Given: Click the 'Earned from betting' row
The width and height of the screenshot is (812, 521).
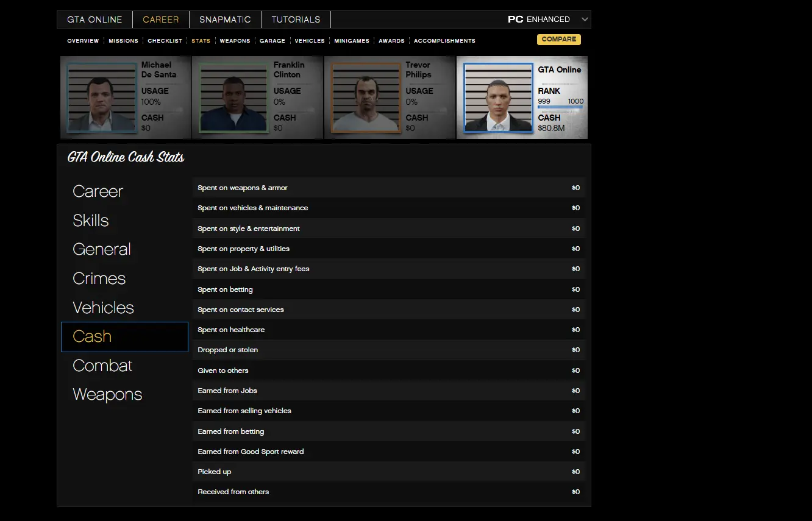Looking at the screenshot, I should tap(389, 431).
